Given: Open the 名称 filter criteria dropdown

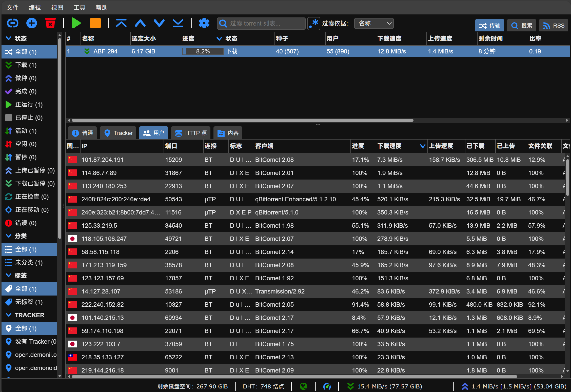Looking at the screenshot, I should 374,24.
